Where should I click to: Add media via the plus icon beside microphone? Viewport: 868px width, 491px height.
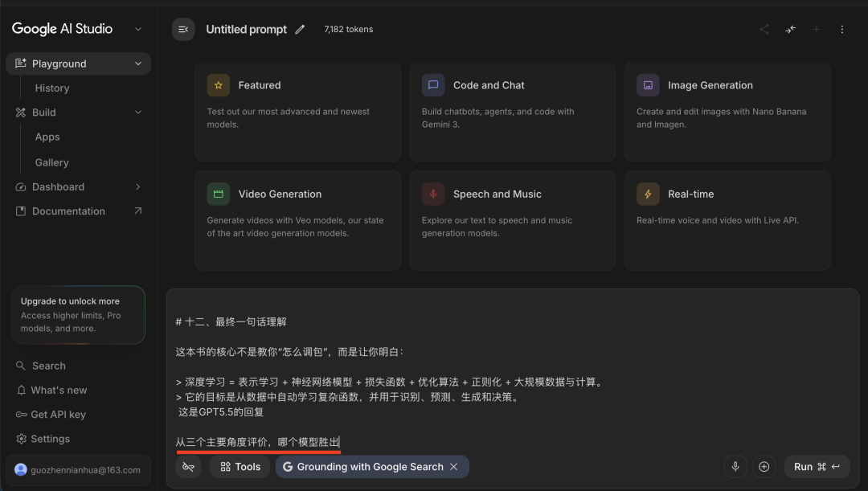coord(764,466)
